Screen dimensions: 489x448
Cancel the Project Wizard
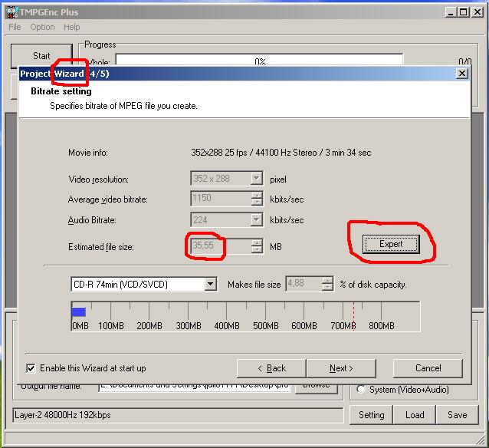tap(428, 368)
